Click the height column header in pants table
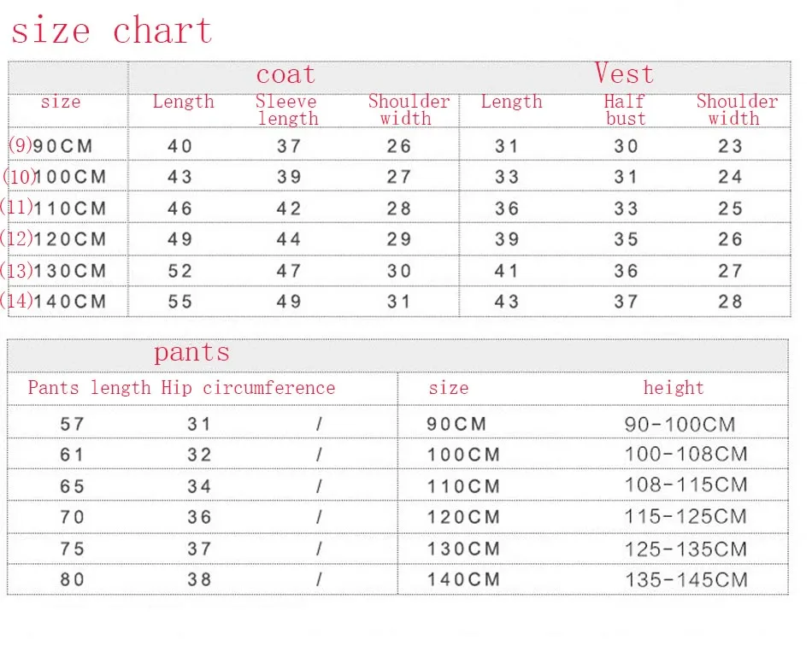The width and height of the screenshot is (812, 646). click(674, 387)
